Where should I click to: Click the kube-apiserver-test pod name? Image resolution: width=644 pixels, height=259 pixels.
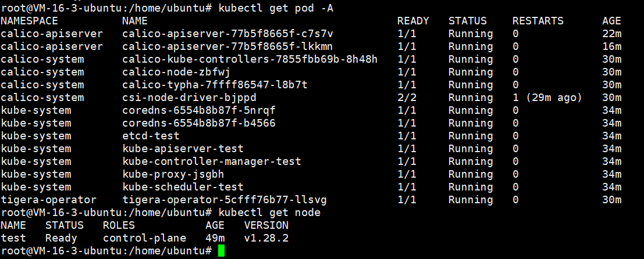183,148
